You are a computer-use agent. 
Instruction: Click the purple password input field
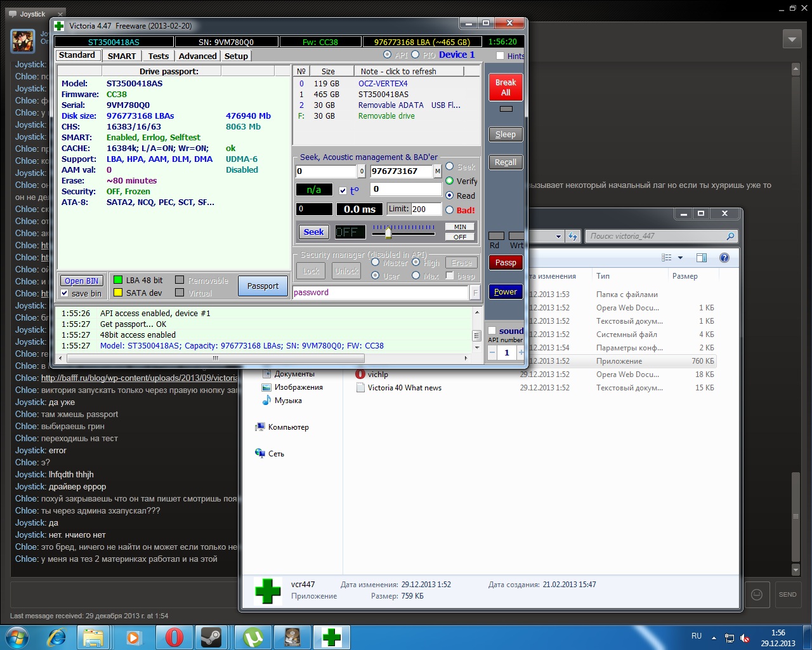click(x=381, y=293)
